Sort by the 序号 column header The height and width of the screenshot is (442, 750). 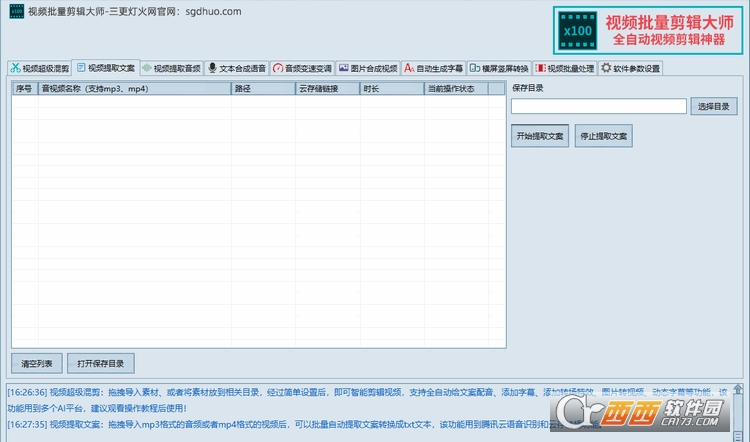(x=25, y=88)
